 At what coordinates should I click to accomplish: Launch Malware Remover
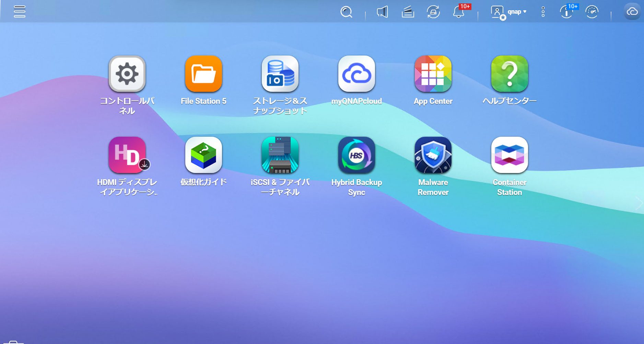point(433,155)
